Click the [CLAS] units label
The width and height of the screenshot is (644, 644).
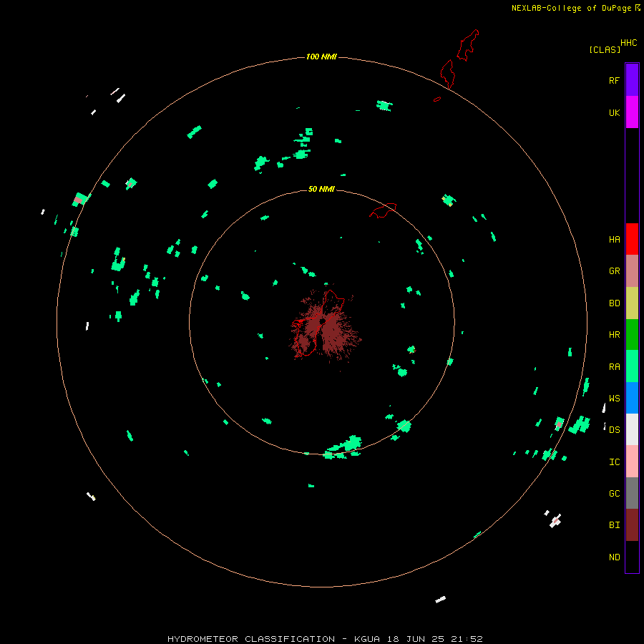point(605,49)
